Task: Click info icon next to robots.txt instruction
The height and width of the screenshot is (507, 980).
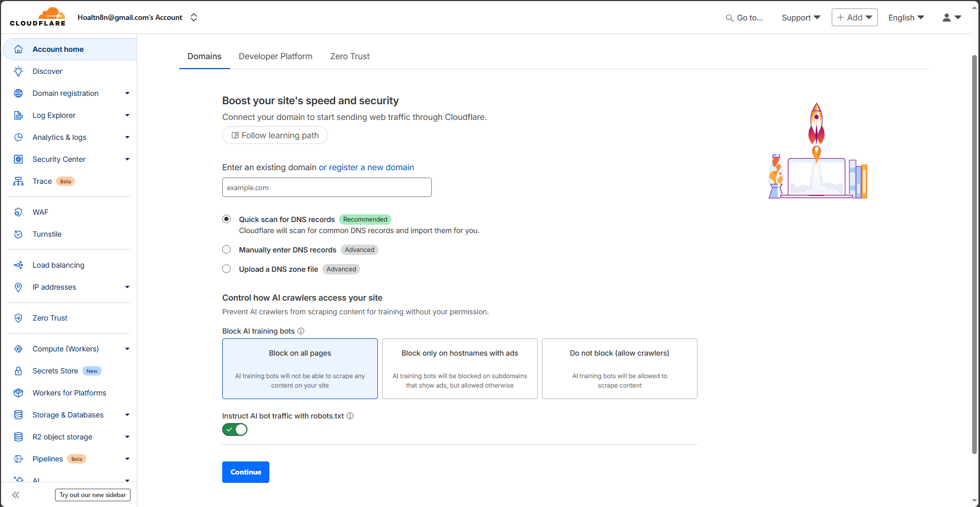Action: (350, 416)
